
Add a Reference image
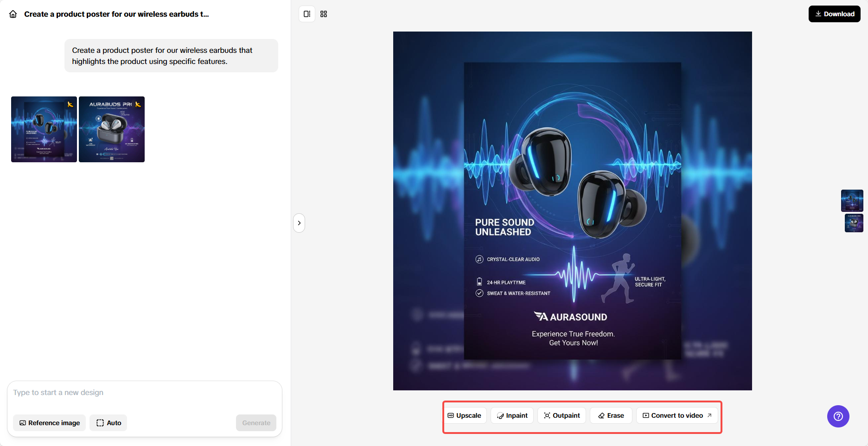click(x=49, y=423)
